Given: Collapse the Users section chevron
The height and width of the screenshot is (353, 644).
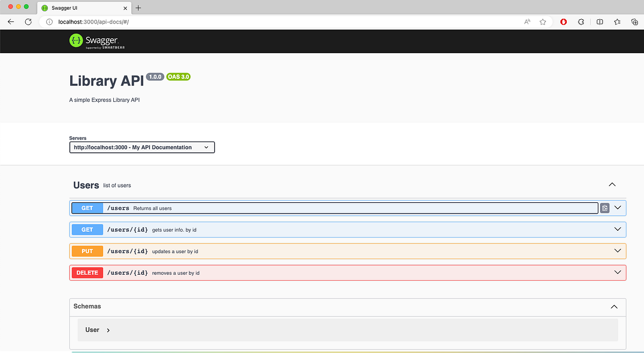Looking at the screenshot, I should coord(612,184).
